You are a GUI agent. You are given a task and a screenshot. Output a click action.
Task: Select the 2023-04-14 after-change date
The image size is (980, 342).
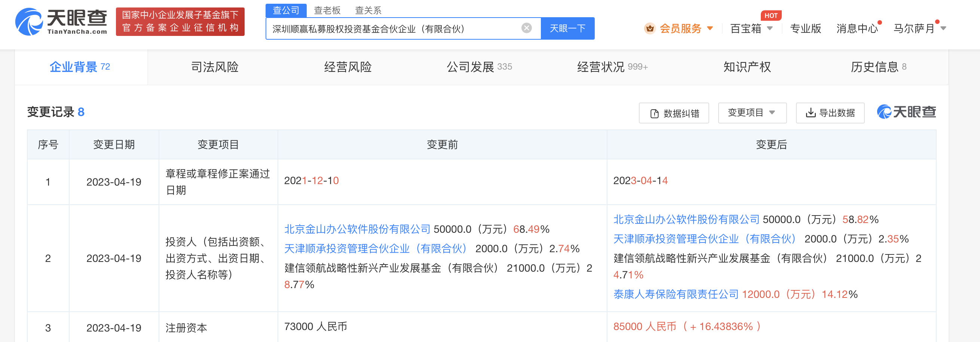tap(640, 180)
